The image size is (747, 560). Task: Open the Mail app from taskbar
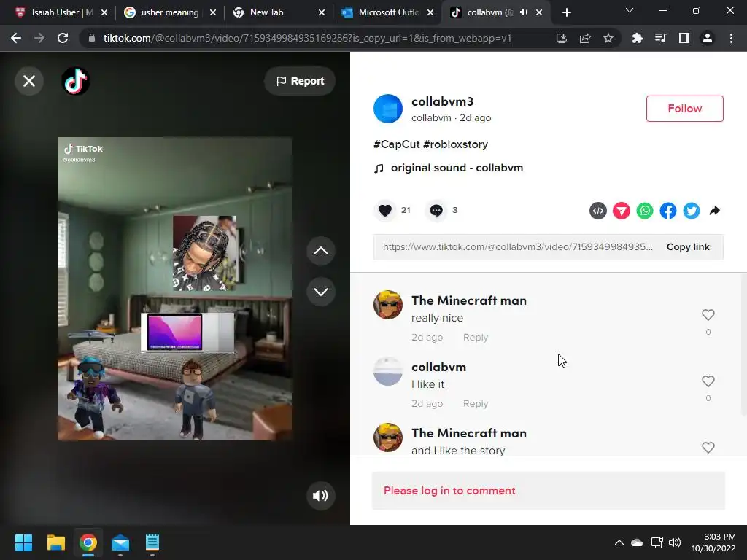pos(120,542)
